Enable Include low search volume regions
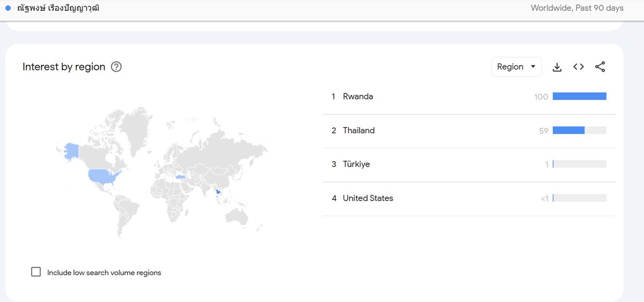Viewport: 644px width, 302px height. [36, 272]
